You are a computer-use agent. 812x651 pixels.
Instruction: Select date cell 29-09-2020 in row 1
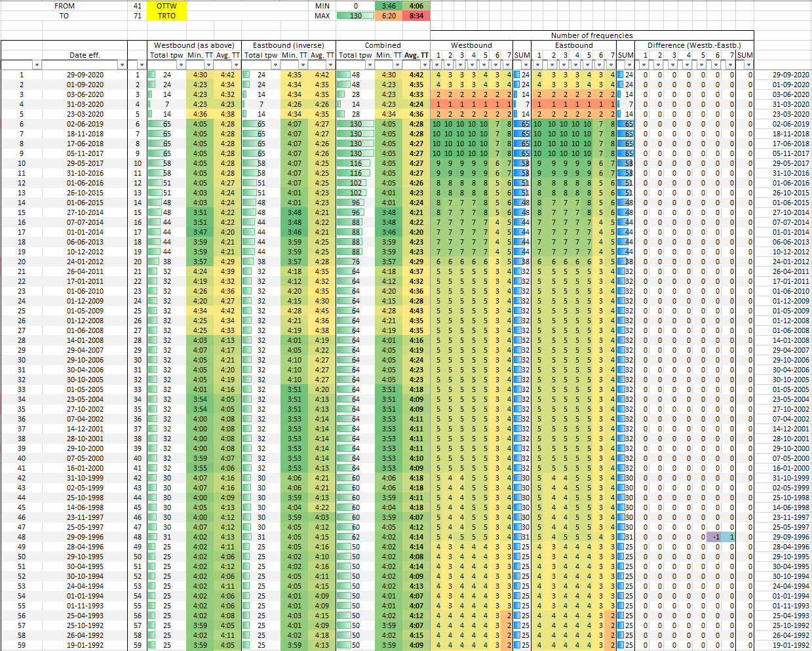pyautogui.click(x=85, y=75)
